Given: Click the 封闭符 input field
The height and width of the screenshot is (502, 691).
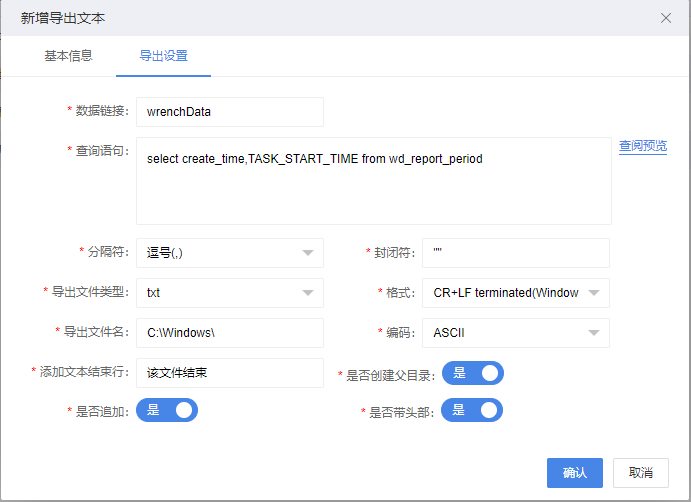Looking at the screenshot, I should (515, 253).
